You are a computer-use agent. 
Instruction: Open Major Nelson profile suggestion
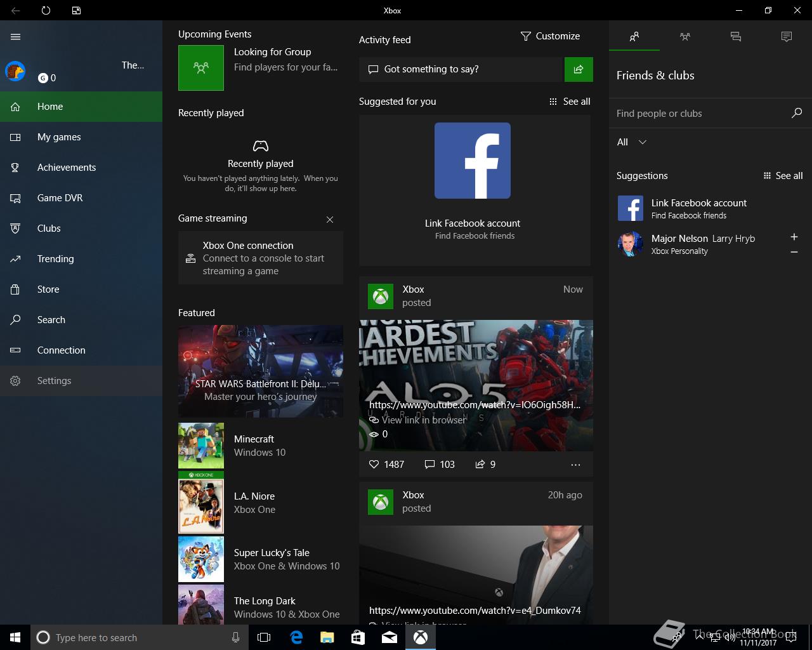coord(698,244)
